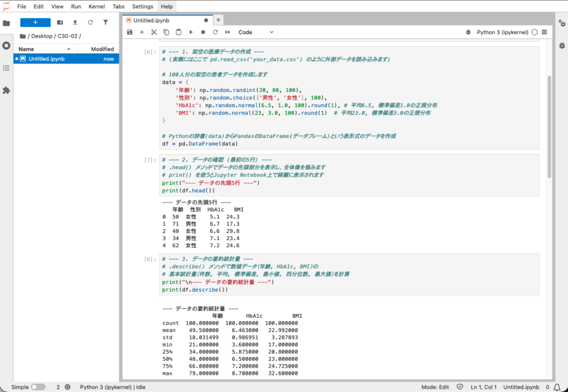Open the Extension Manager puzzle icon
Image resolution: width=568 pixels, height=392 pixels.
tap(7, 90)
